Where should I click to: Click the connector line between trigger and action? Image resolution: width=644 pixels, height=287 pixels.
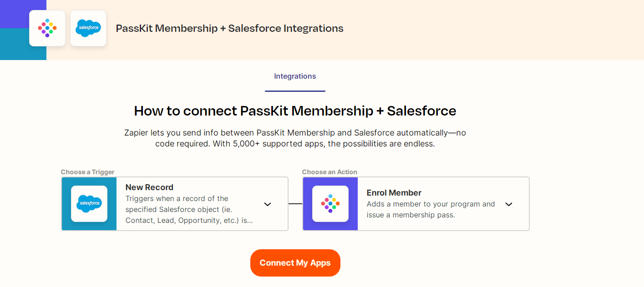(x=295, y=204)
